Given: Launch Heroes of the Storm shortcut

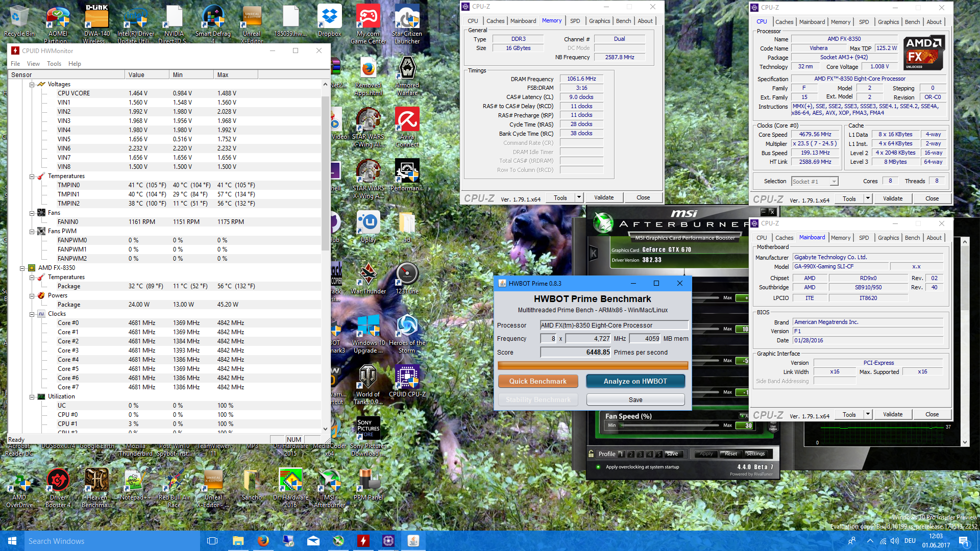Looking at the screenshot, I should (407, 333).
